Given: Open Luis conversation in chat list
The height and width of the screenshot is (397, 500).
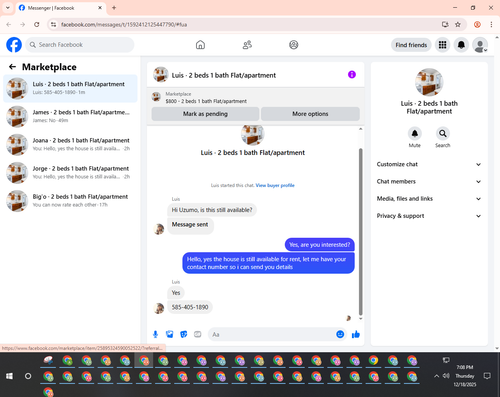Looking at the screenshot, I should coord(70,88).
